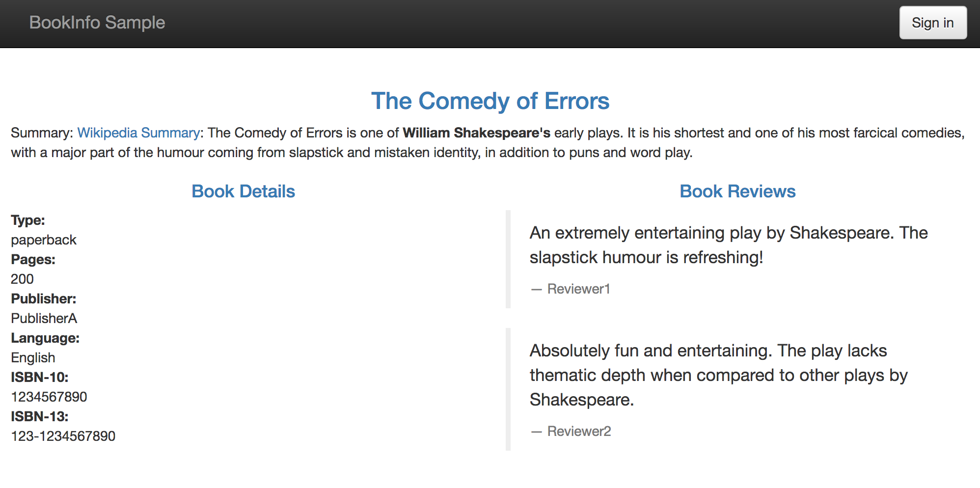Click The Comedy of Errors title

click(x=490, y=101)
